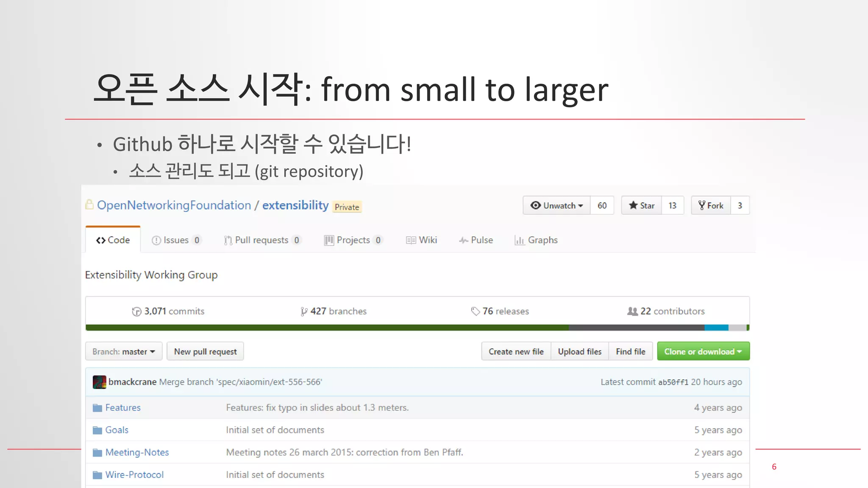Click the green segment of language bar
The width and height of the screenshot is (868, 488).
point(327,327)
